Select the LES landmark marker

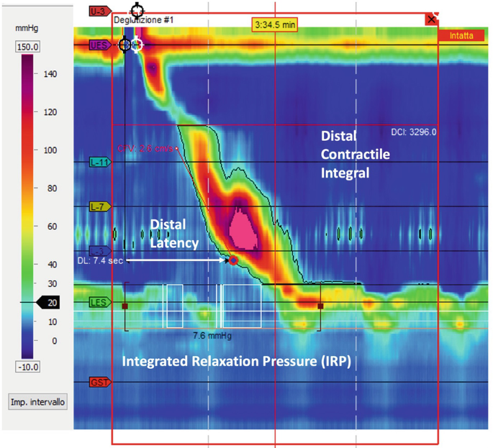tap(99, 303)
